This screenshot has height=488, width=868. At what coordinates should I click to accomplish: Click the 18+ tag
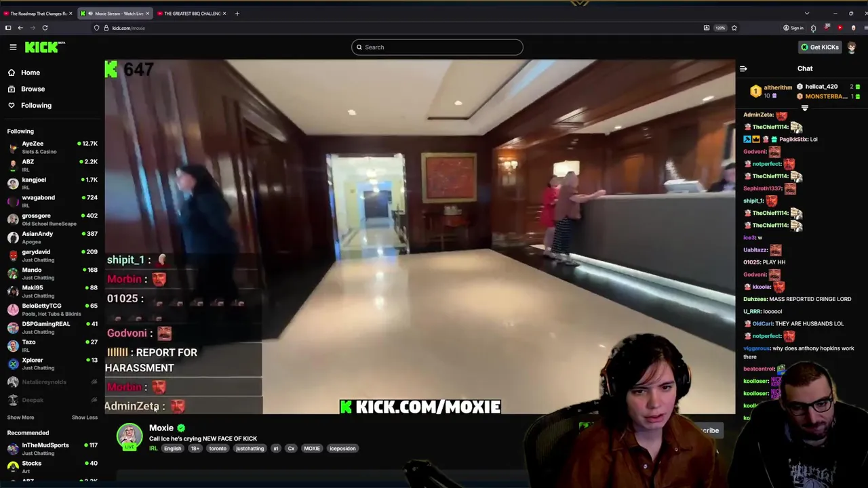tap(195, 449)
